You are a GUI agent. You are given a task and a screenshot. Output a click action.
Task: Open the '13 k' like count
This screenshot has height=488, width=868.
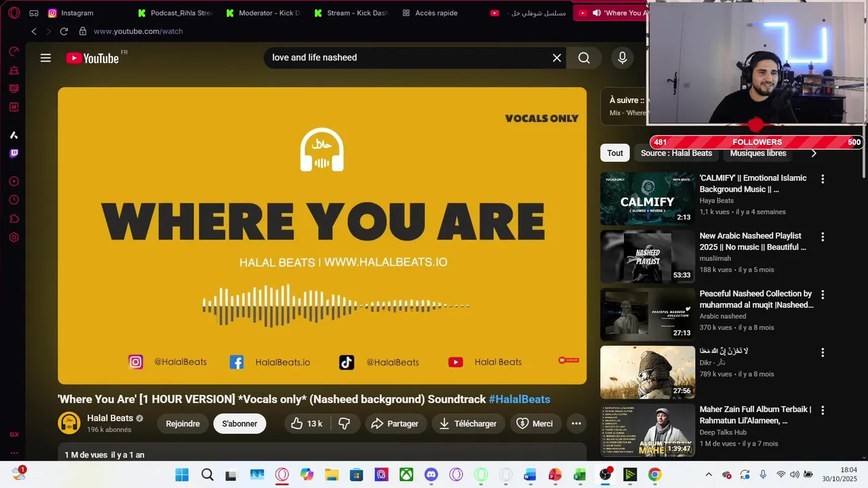pos(315,424)
